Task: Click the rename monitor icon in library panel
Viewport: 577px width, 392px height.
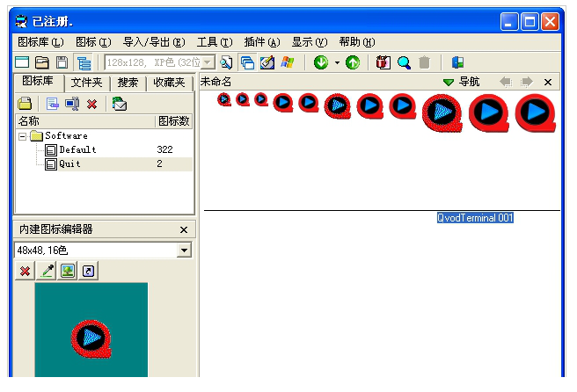Action: [72, 104]
